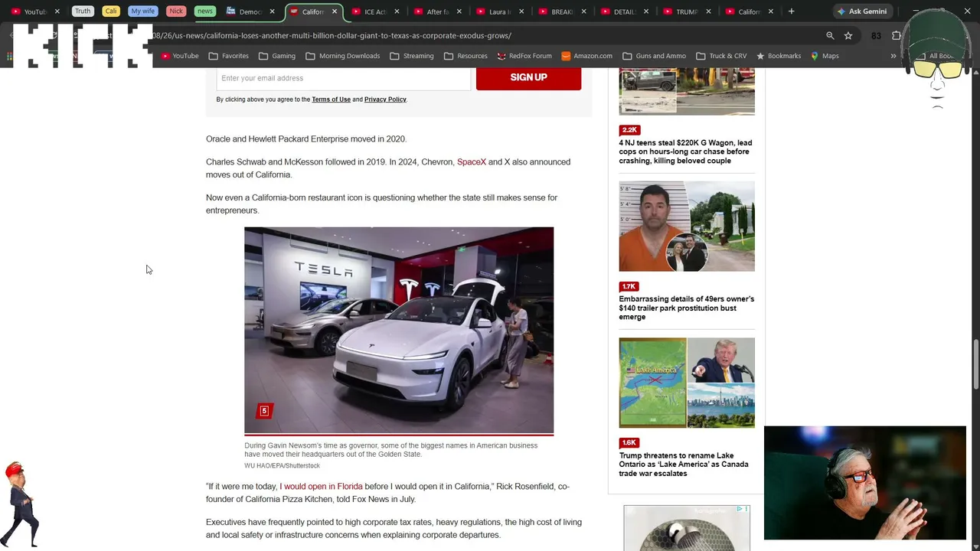Click the email address input field
Viewport: 980px width, 551px height.
tap(344, 78)
